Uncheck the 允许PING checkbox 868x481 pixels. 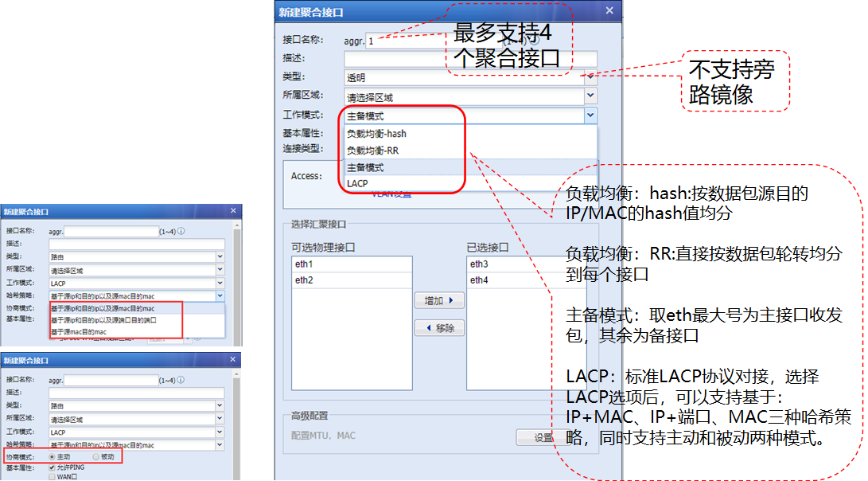tap(52, 467)
